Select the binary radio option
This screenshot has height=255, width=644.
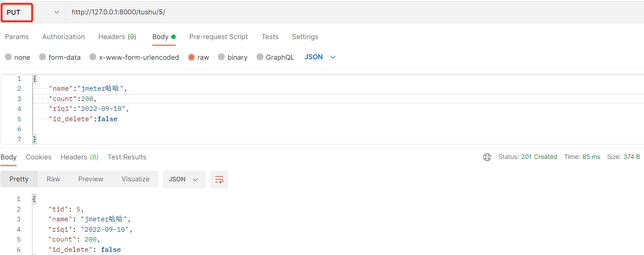tap(222, 57)
